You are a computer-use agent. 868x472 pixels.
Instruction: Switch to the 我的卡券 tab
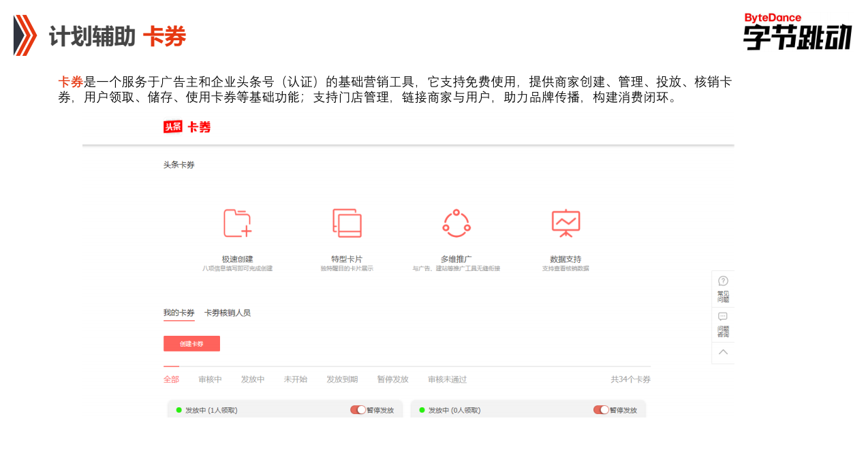click(178, 312)
